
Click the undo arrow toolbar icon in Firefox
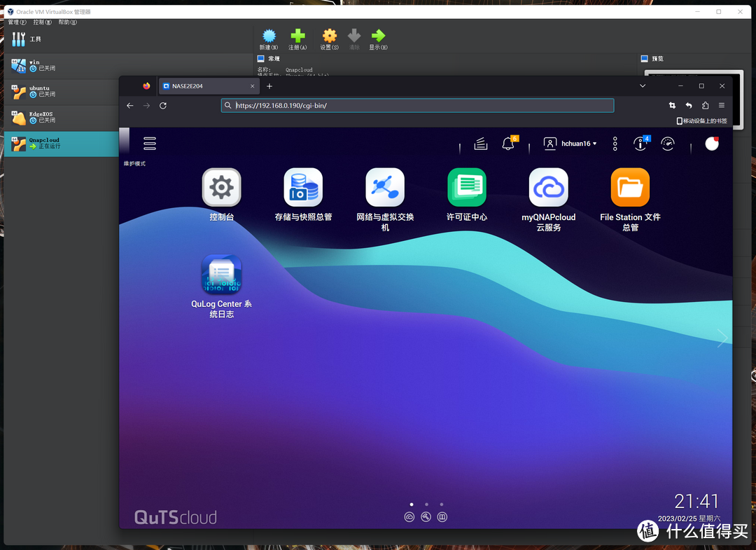coord(689,105)
